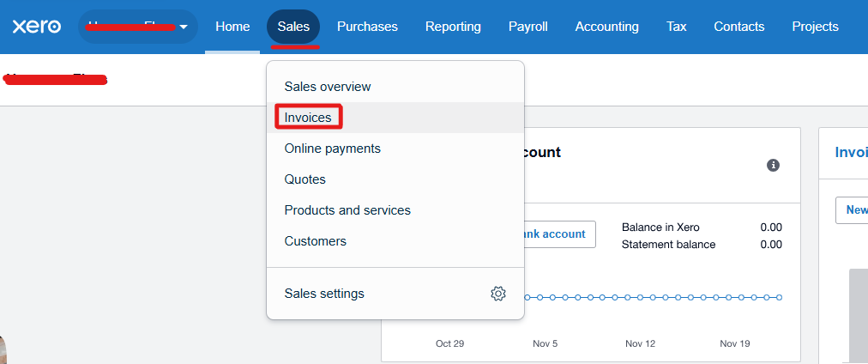Click the partially hidden bank account button
The height and width of the screenshot is (364, 868).
click(x=560, y=234)
